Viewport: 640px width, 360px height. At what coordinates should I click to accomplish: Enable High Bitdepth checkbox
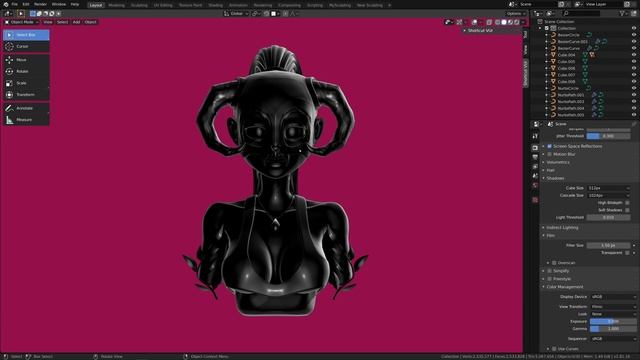pyautogui.click(x=627, y=203)
